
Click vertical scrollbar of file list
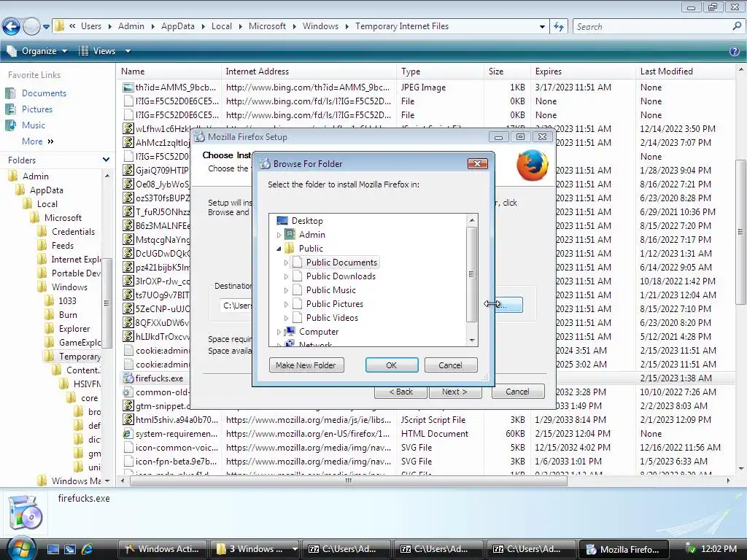tap(741, 232)
